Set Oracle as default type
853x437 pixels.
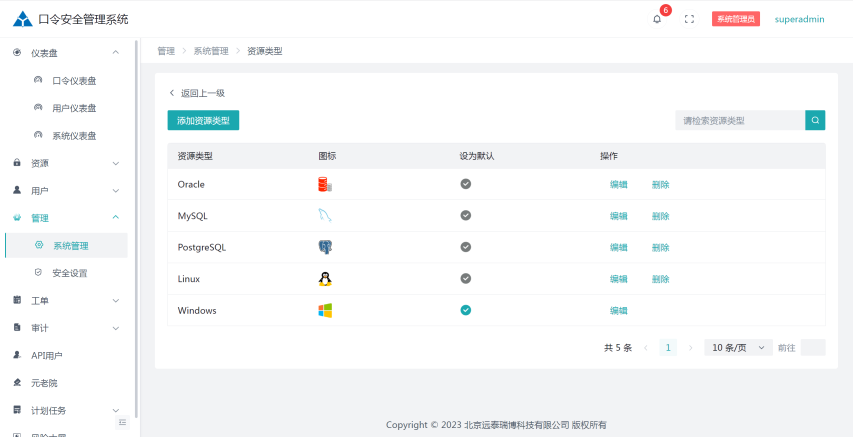465,184
